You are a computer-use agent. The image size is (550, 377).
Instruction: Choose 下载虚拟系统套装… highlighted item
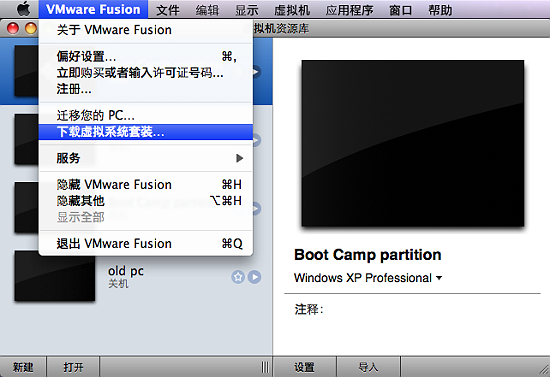[146, 132]
